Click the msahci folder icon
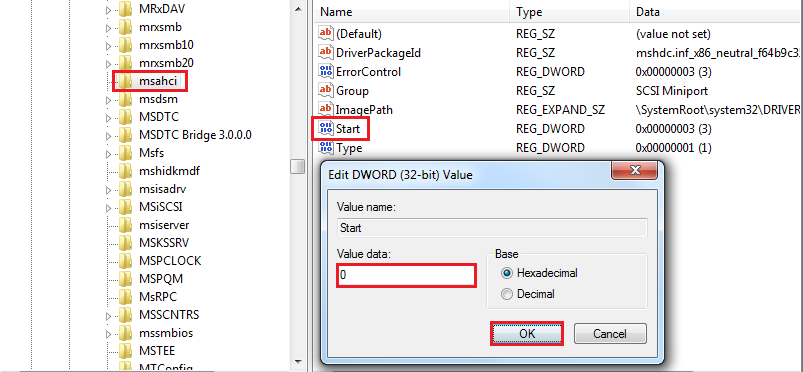The width and height of the screenshot is (803, 372). tap(125, 81)
